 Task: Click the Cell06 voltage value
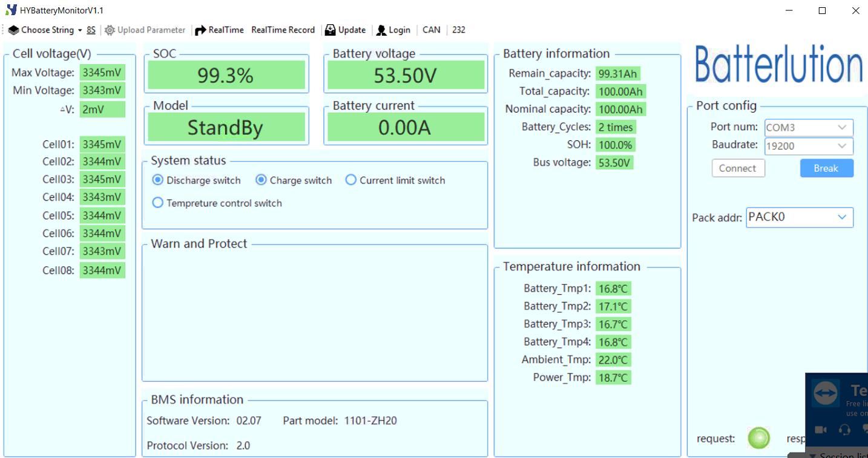(x=102, y=233)
